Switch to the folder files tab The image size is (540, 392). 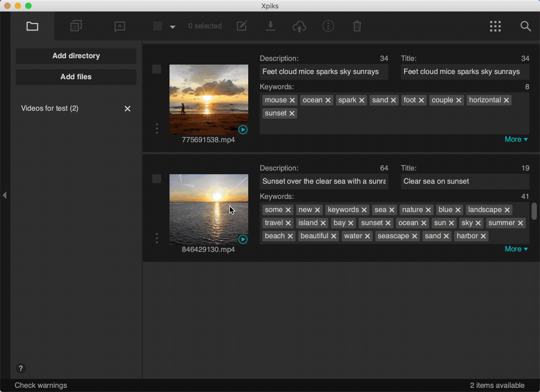(x=33, y=26)
